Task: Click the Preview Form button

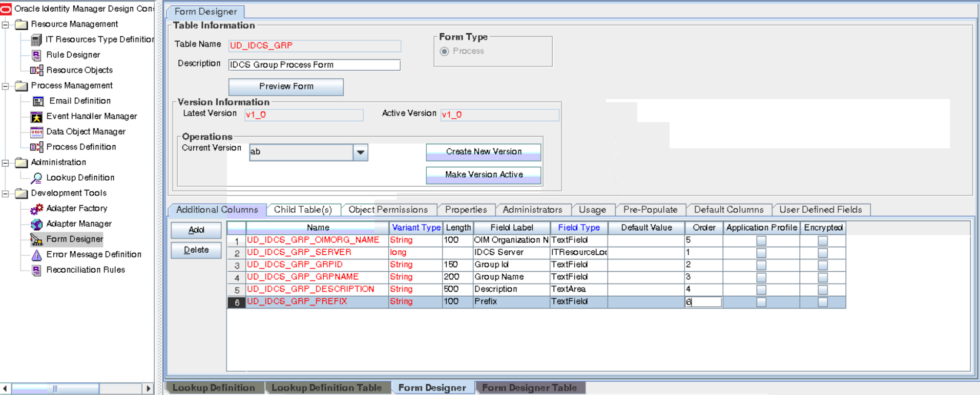Action: pyautogui.click(x=286, y=86)
